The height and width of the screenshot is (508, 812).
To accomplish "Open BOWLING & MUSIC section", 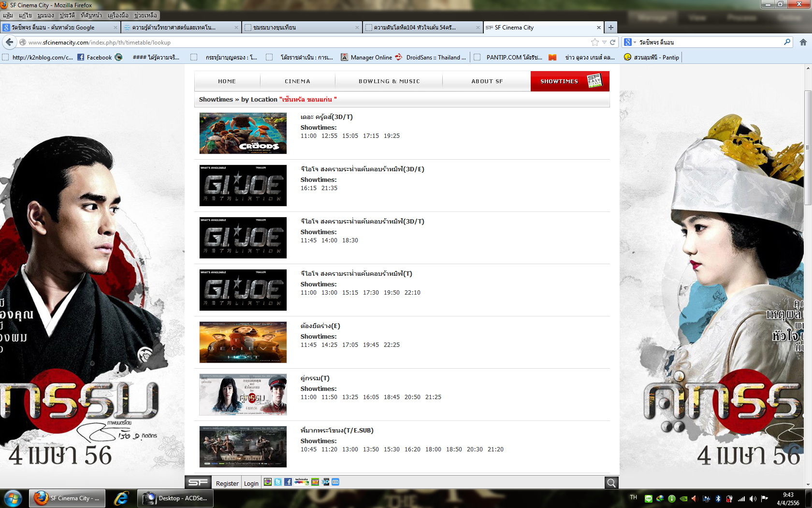I will tap(389, 81).
